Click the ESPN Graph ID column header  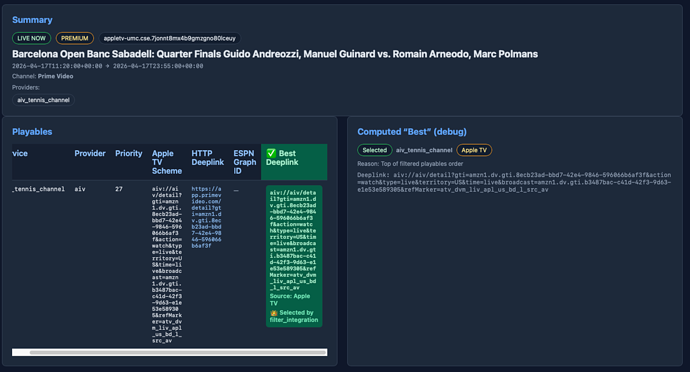pos(245,162)
